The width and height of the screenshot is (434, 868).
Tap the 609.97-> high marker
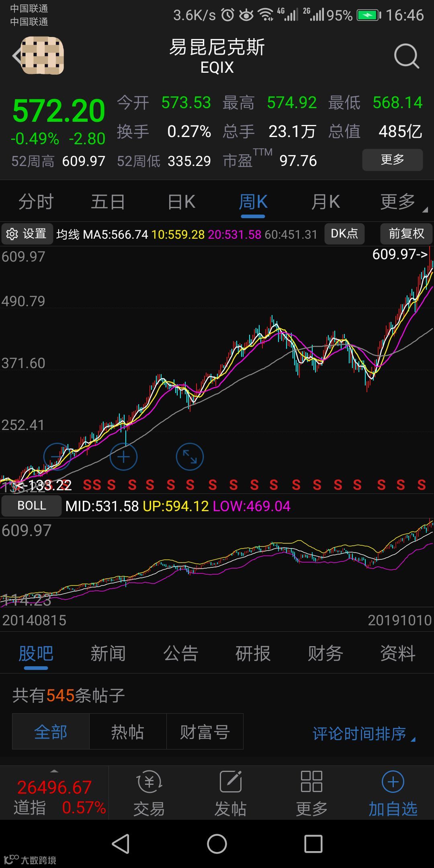400,254
